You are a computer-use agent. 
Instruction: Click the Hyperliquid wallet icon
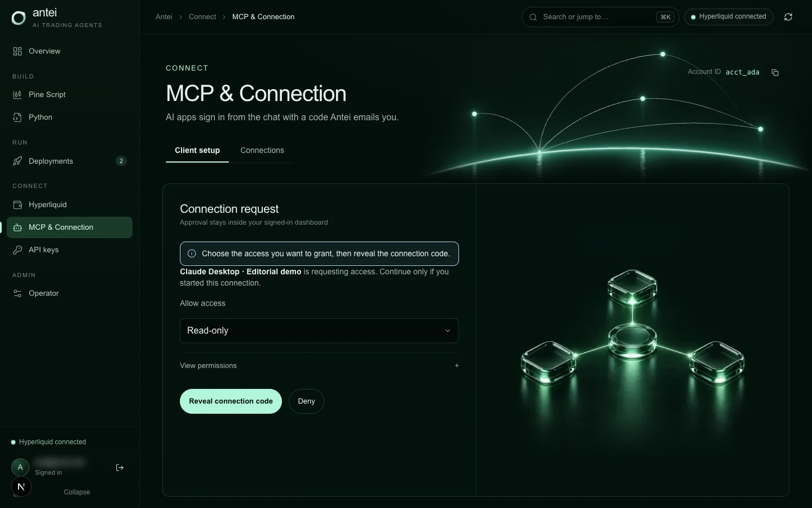(17, 205)
